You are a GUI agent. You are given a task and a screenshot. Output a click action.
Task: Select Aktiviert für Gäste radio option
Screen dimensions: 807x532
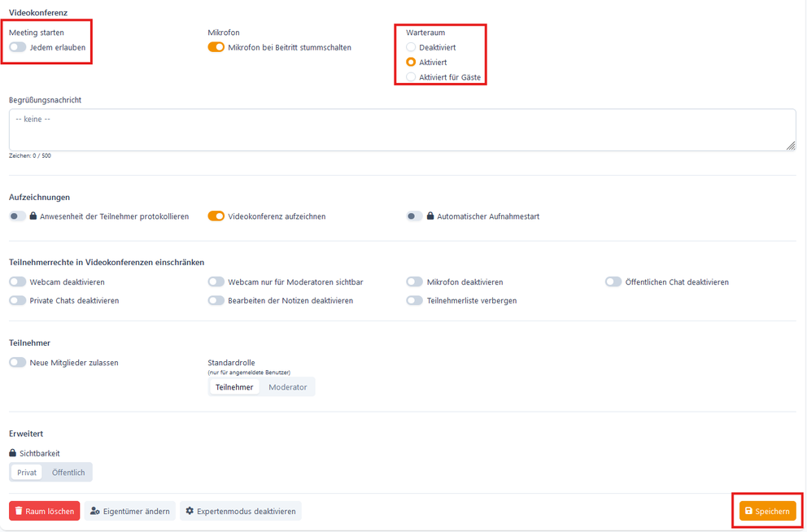coord(411,77)
